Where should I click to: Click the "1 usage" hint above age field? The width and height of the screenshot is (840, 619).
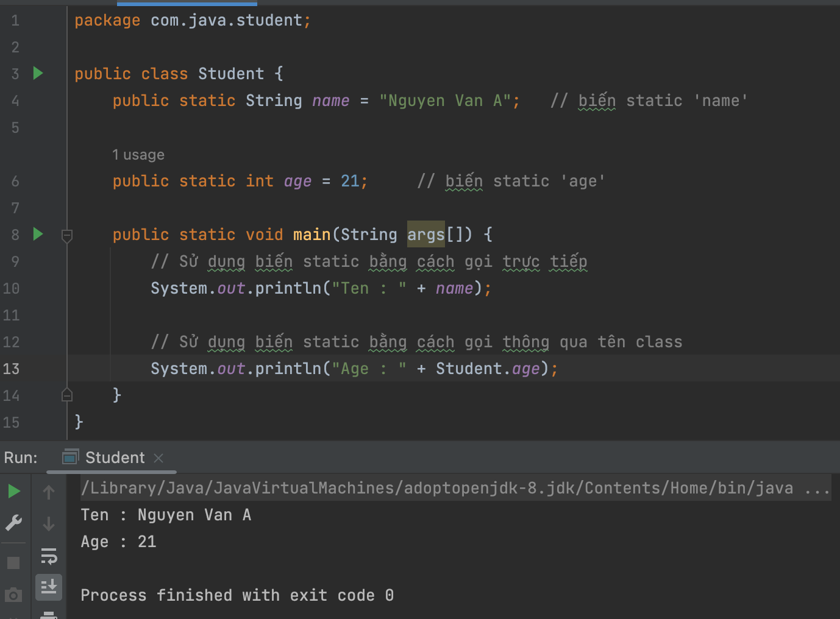coord(138,155)
